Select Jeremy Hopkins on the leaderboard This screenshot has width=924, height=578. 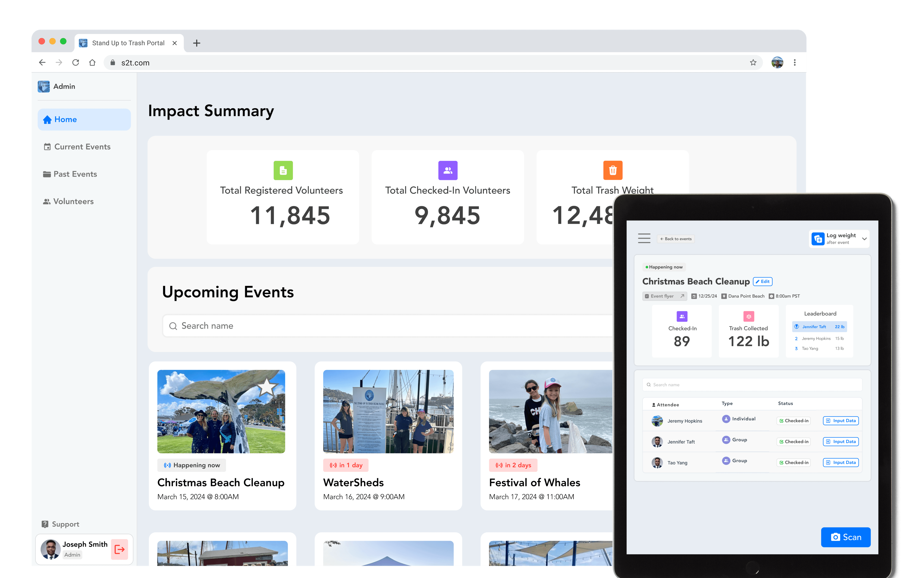coord(820,339)
